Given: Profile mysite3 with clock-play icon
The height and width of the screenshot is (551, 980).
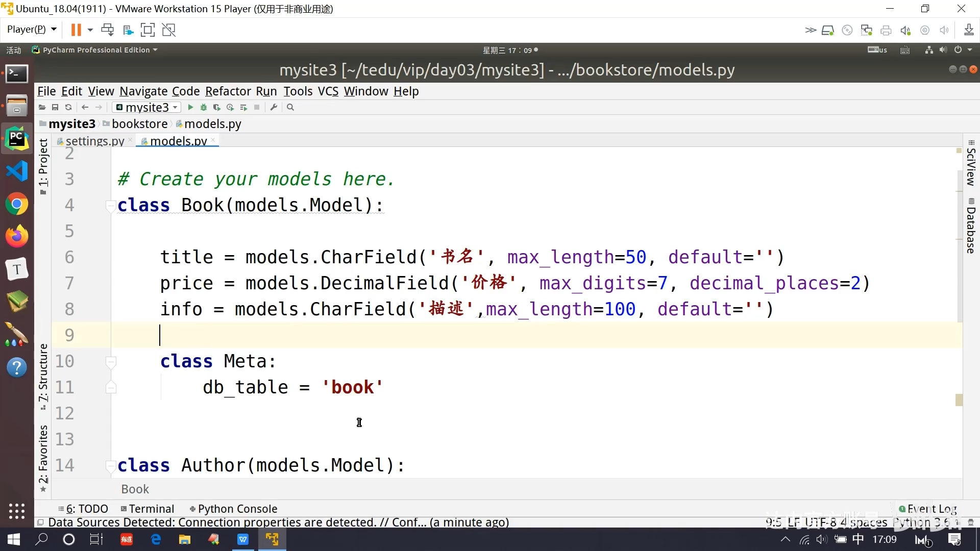Looking at the screenshot, I should [x=230, y=108].
